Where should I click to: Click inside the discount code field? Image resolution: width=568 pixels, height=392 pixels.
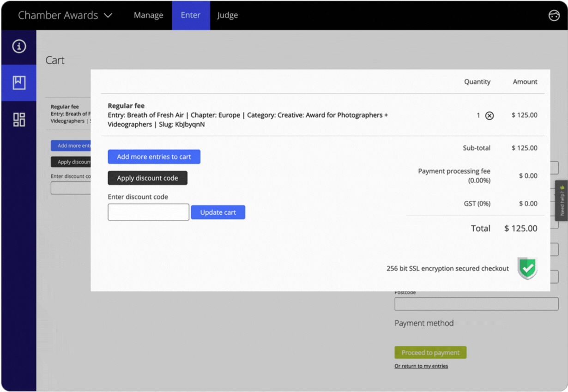point(148,212)
